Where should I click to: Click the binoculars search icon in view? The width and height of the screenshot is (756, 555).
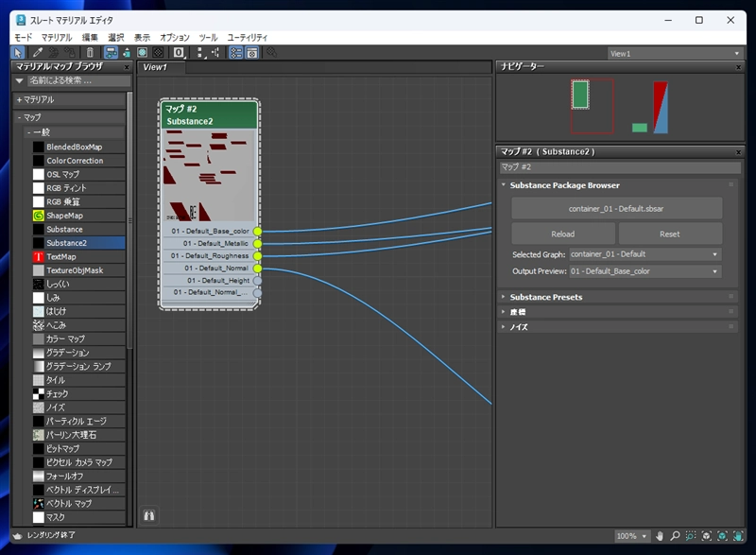149,515
